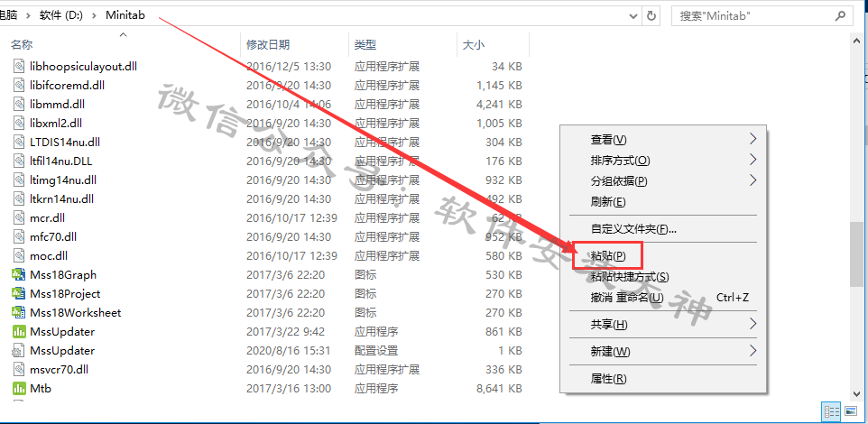
Task: Click the Mss18Worksheet icon
Action: click(x=19, y=312)
